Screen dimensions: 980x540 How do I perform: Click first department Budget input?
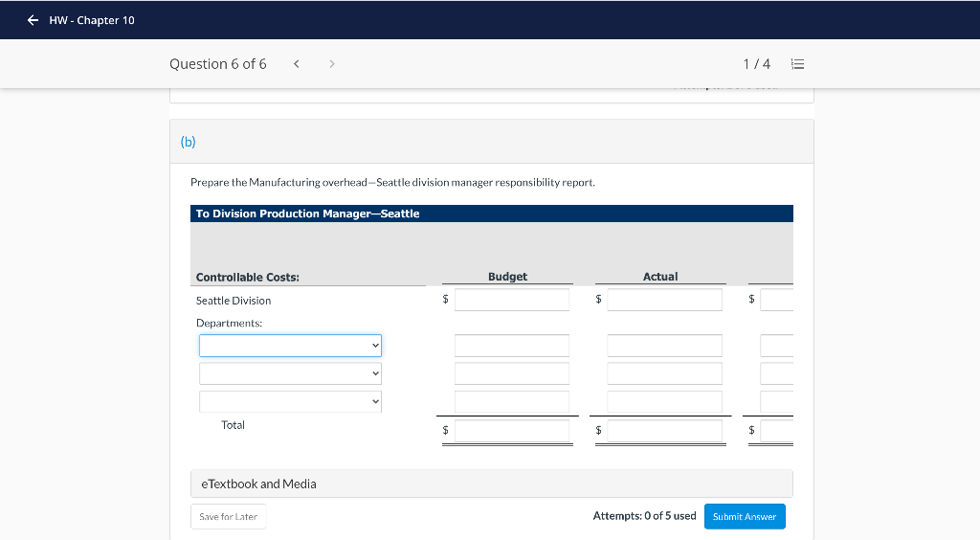[x=512, y=346]
